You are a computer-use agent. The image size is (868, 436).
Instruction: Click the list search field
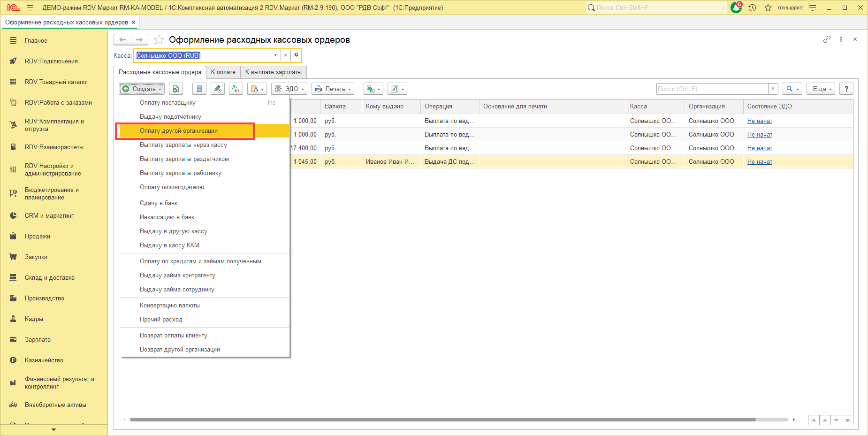[712, 89]
